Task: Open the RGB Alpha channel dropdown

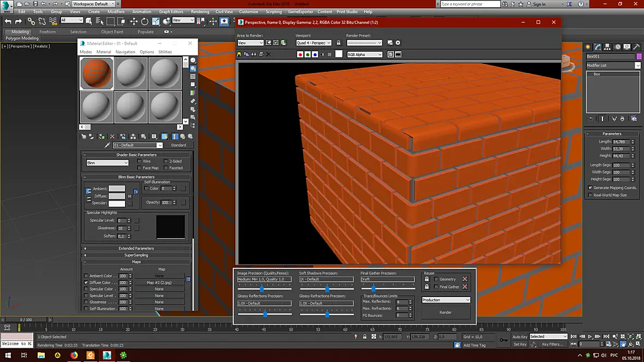Action: (365, 54)
